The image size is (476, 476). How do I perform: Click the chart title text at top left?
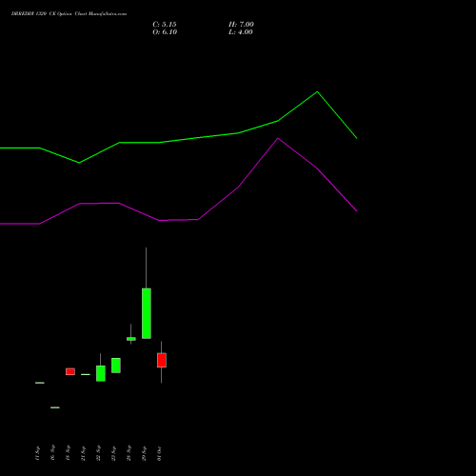pyautogui.click(x=69, y=13)
